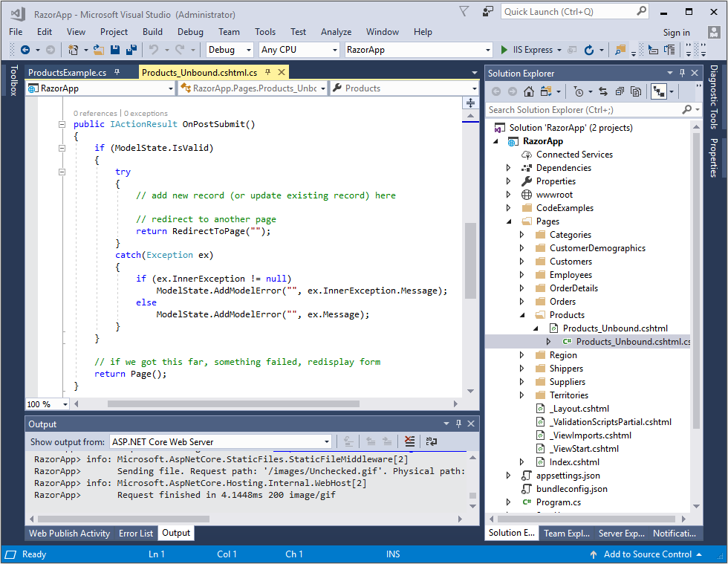
Task: Collapse the Products folder
Action: click(x=521, y=315)
